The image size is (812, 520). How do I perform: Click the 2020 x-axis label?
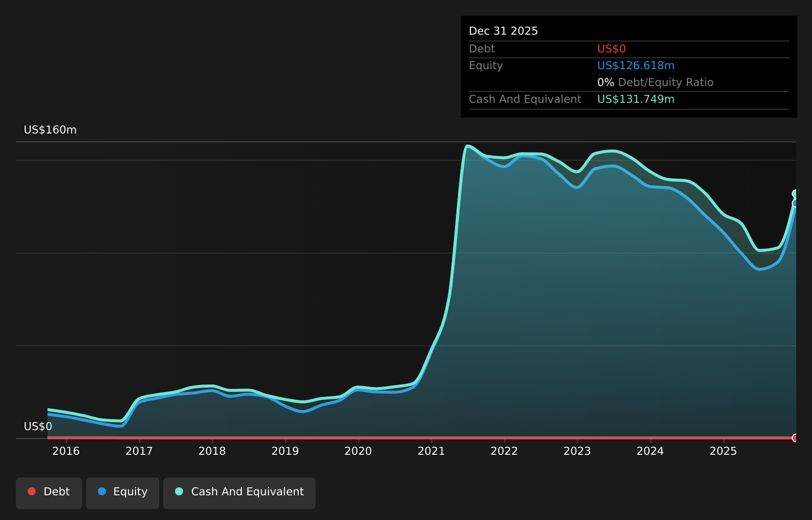coord(358,451)
